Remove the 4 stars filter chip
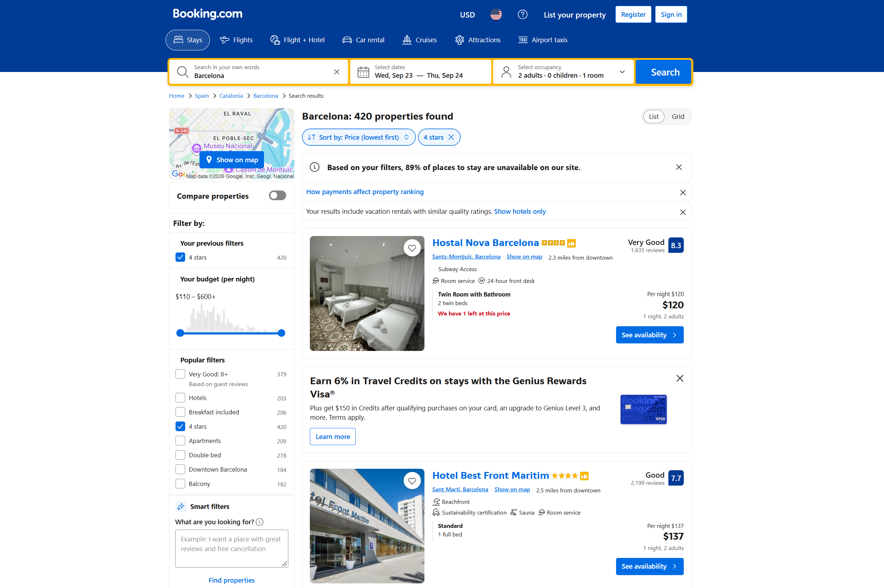This screenshot has width=884, height=588. [x=451, y=137]
